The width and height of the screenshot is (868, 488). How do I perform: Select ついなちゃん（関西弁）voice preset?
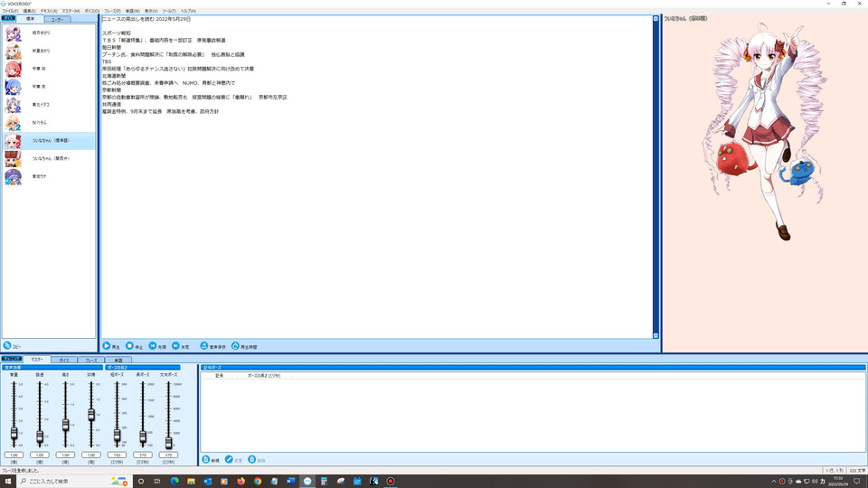(x=49, y=159)
